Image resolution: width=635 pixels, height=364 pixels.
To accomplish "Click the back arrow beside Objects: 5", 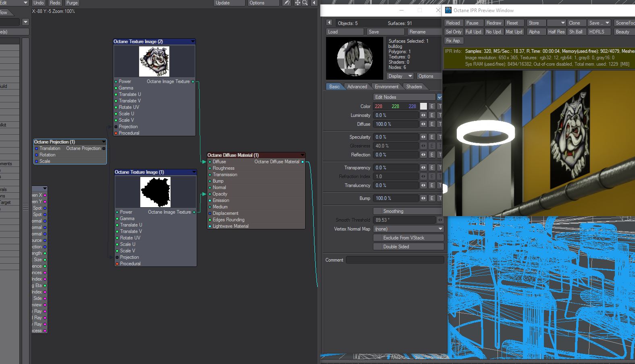I will pos(329,23).
